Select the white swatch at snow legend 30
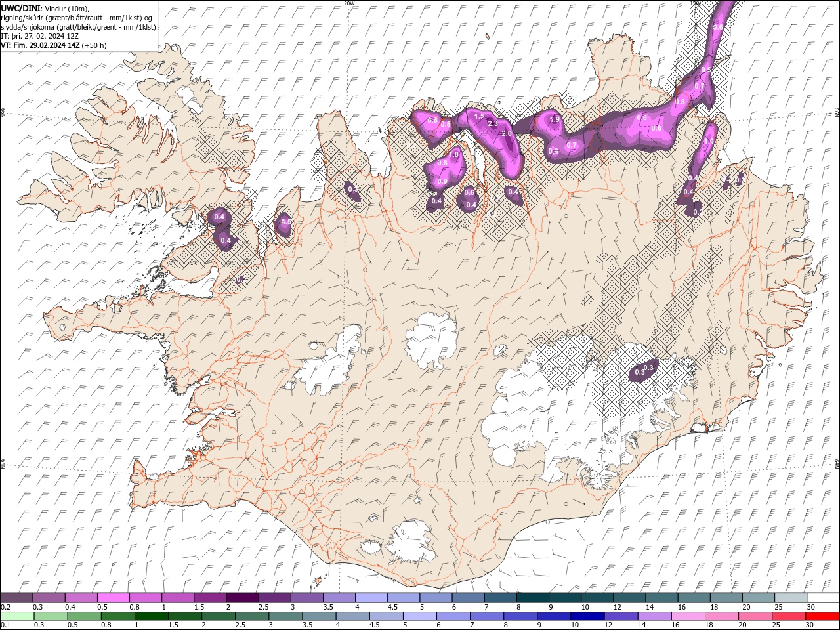Image resolution: width=840 pixels, height=630 pixels. [x=822, y=598]
